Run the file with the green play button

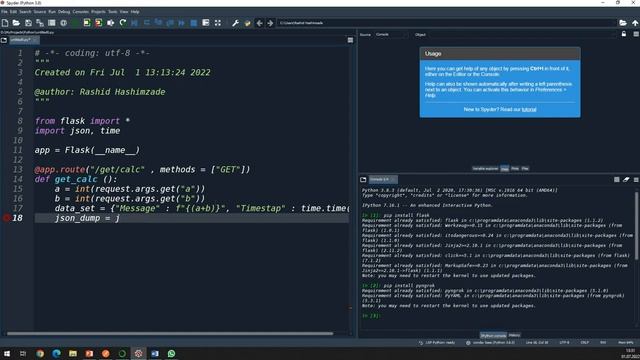point(75,23)
